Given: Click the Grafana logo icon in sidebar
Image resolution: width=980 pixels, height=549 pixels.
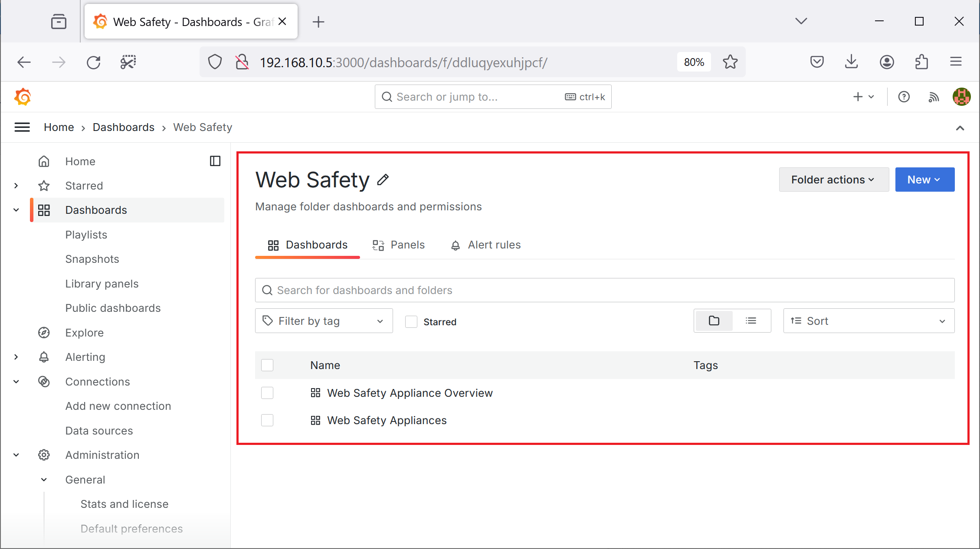Looking at the screenshot, I should 22,96.
